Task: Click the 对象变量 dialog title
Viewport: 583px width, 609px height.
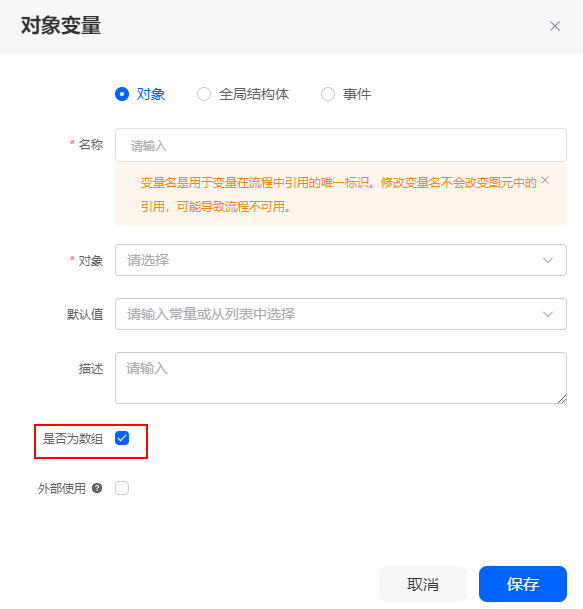Action: tap(61, 26)
